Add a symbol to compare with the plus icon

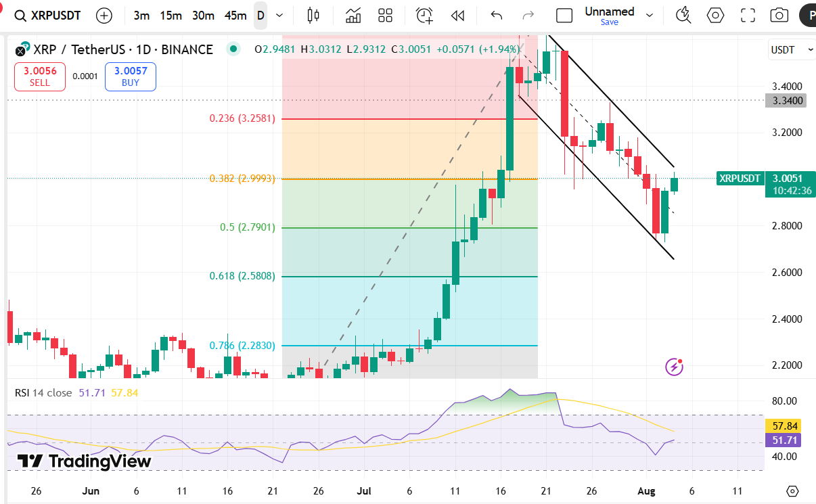104,15
